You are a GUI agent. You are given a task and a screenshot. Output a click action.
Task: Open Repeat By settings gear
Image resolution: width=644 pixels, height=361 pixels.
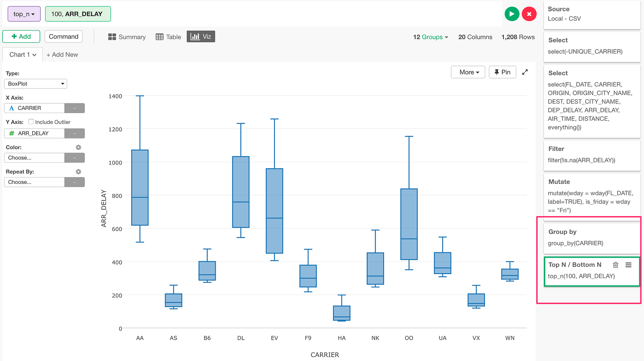78,171
